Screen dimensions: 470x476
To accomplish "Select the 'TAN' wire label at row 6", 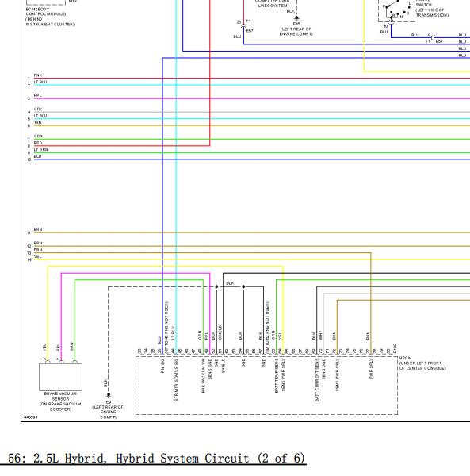I will tap(37, 123).
